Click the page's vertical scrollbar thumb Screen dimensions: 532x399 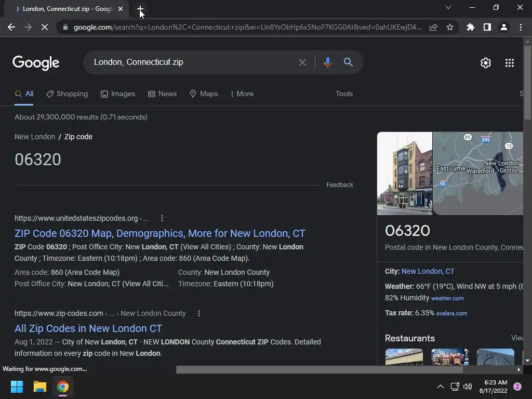[527, 83]
